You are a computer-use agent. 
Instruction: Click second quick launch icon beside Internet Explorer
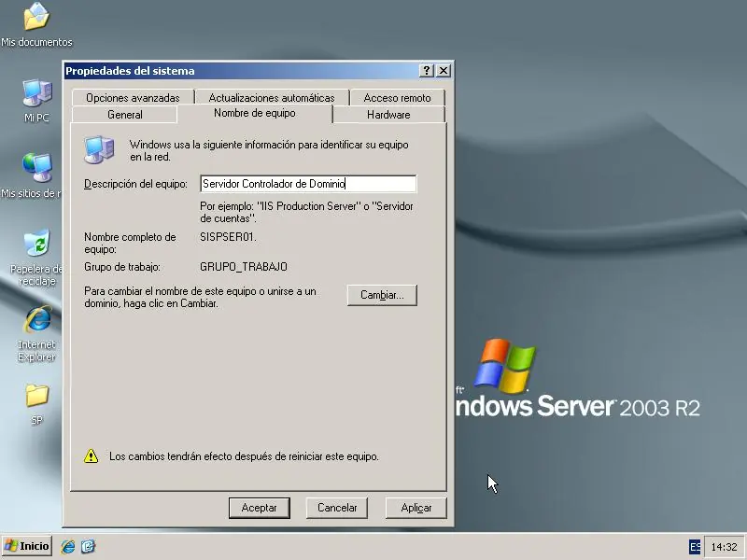pos(88,546)
